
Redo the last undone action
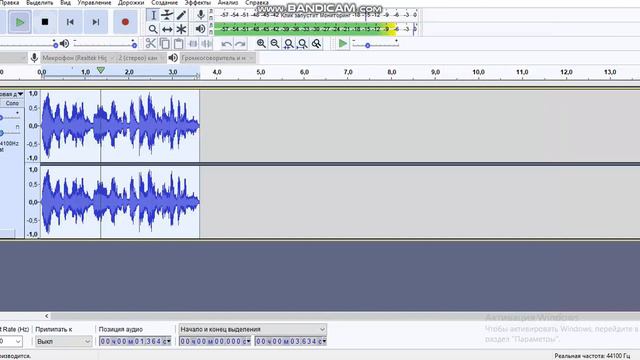240,43
